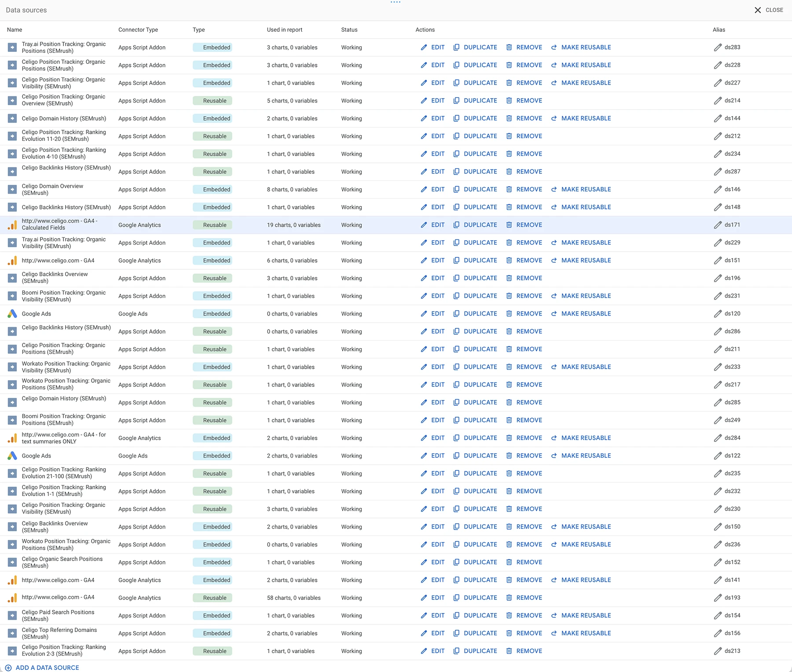The width and height of the screenshot is (792, 672).
Task: Edit the GA4 - Calculated Fields data source
Action: 433,225
